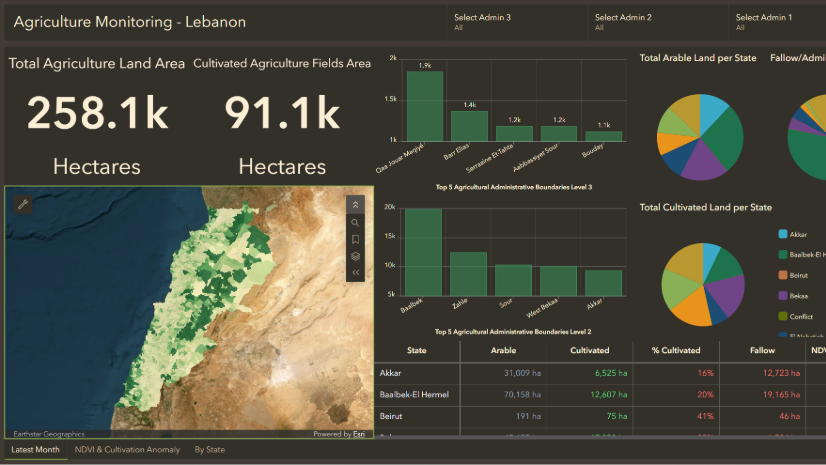The width and height of the screenshot is (826, 465).
Task: Click the Akkar bar in Level 2 chart
Action: tap(604, 283)
